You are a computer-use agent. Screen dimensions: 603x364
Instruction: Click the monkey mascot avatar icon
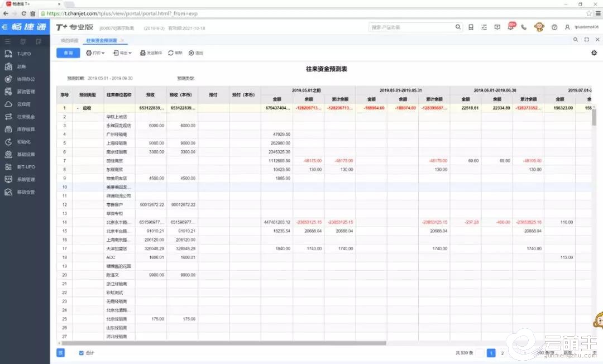point(539,27)
